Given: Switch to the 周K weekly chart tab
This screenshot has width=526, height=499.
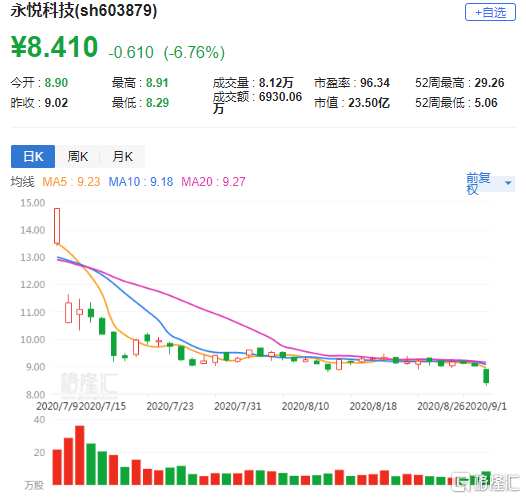Looking at the screenshot, I should coord(77,157).
